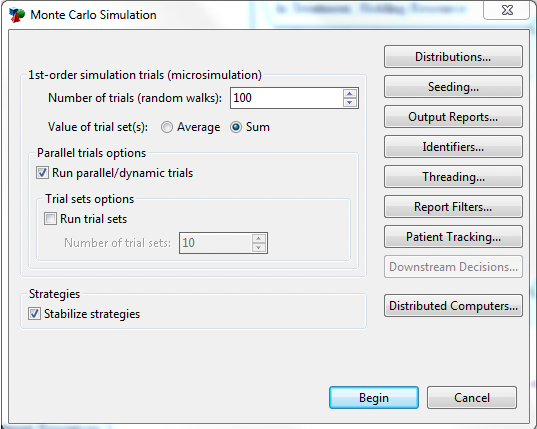
Task: Open the Seeding settings
Action: [453, 87]
